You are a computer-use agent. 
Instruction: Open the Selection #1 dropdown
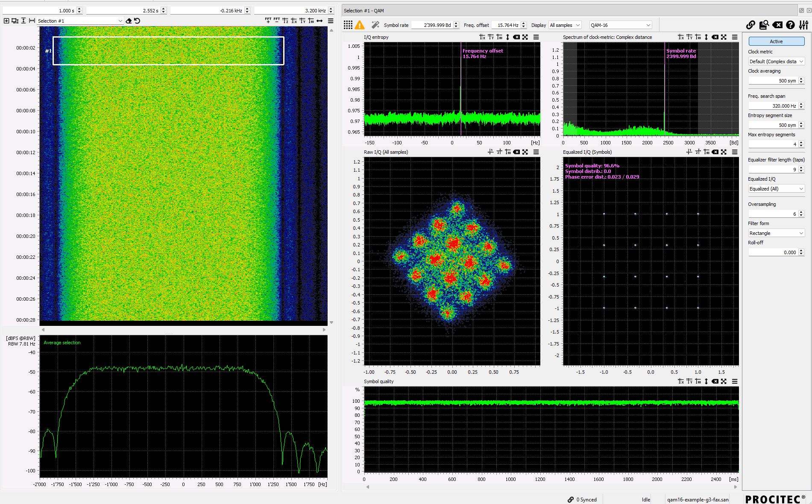pos(120,20)
